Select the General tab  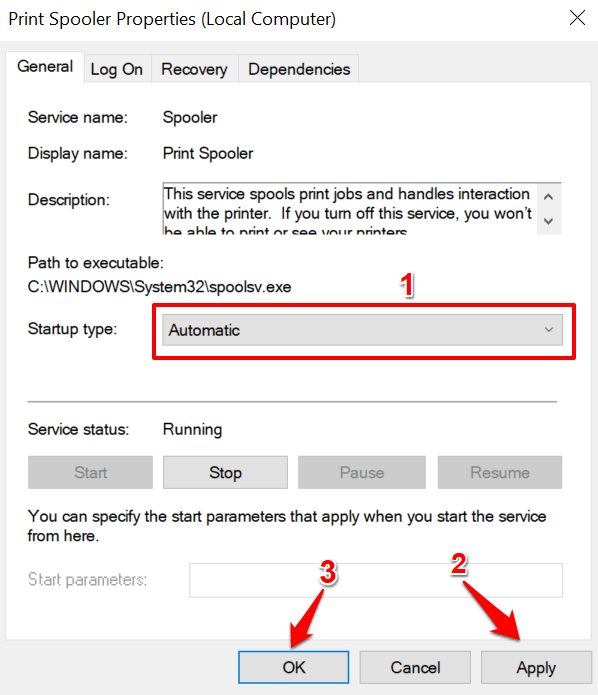tap(45, 67)
